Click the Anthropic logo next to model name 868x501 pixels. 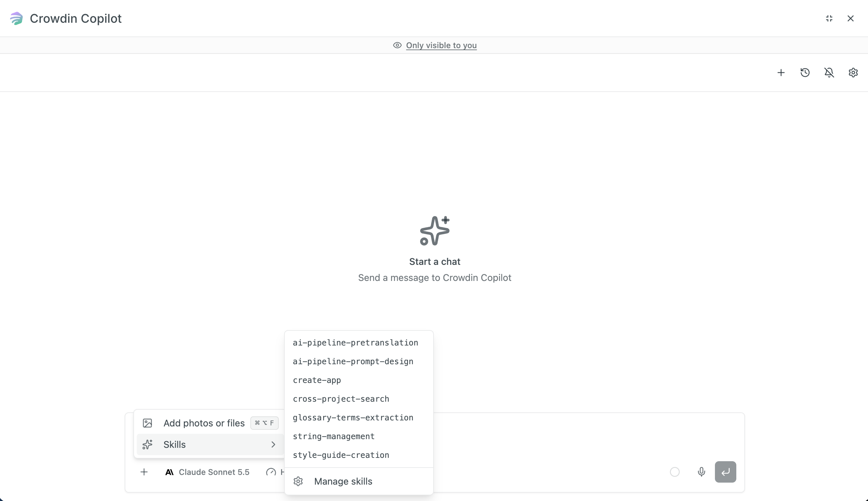[x=169, y=472]
